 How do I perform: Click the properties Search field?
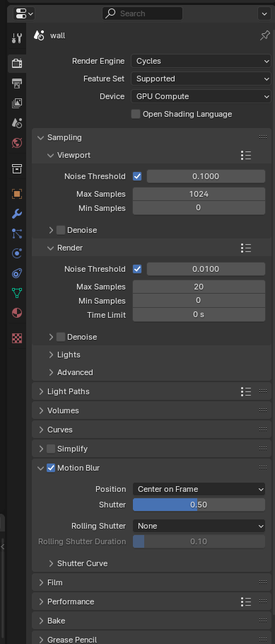(x=142, y=13)
